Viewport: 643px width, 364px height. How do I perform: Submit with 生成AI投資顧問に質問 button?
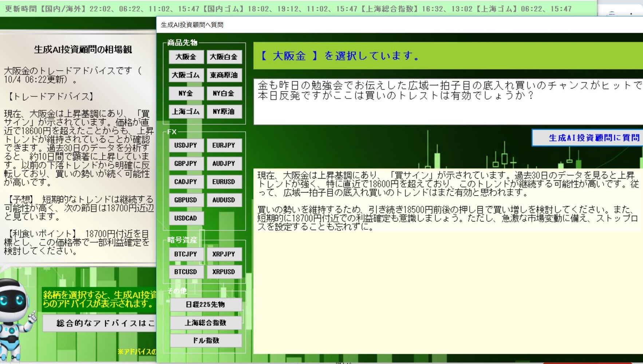pyautogui.click(x=588, y=138)
